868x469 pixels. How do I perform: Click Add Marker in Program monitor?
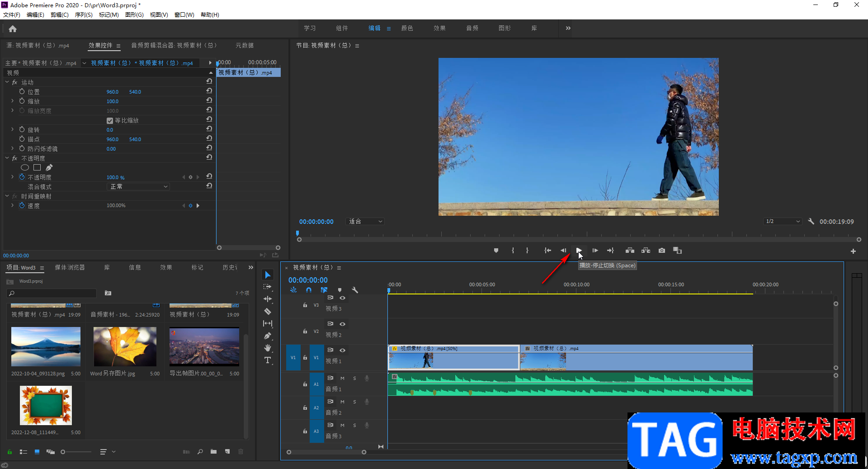point(496,251)
